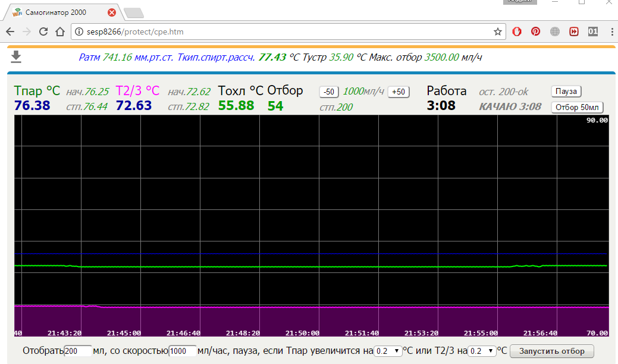Click the browser forward arrow
The width and height of the screenshot is (618, 364).
(x=26, y=32)
